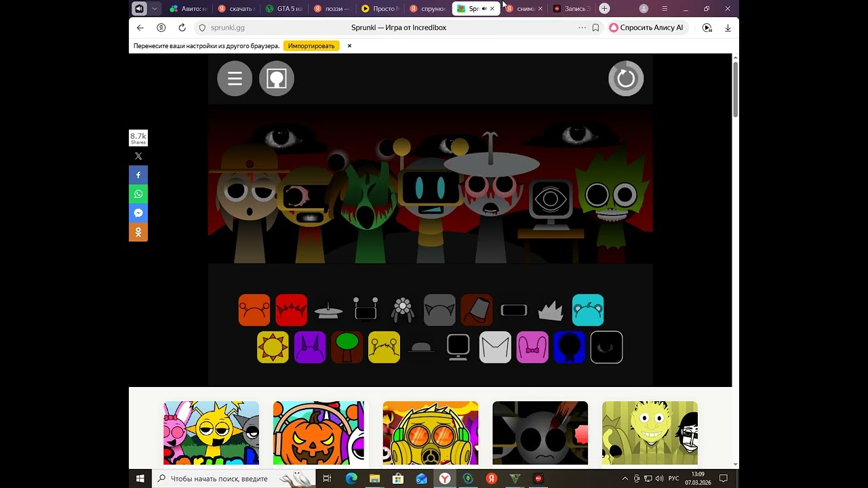Open File Explorer from the taskbar
Image resolution: width=868 pixels, height=488 pixels.
(x=374, y=479)
